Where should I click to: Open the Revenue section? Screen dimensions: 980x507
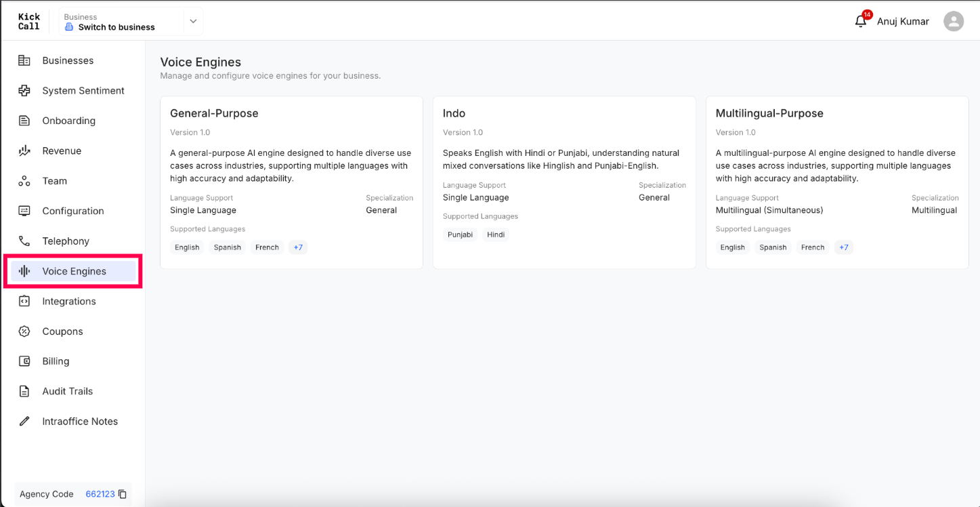[73, 150]
